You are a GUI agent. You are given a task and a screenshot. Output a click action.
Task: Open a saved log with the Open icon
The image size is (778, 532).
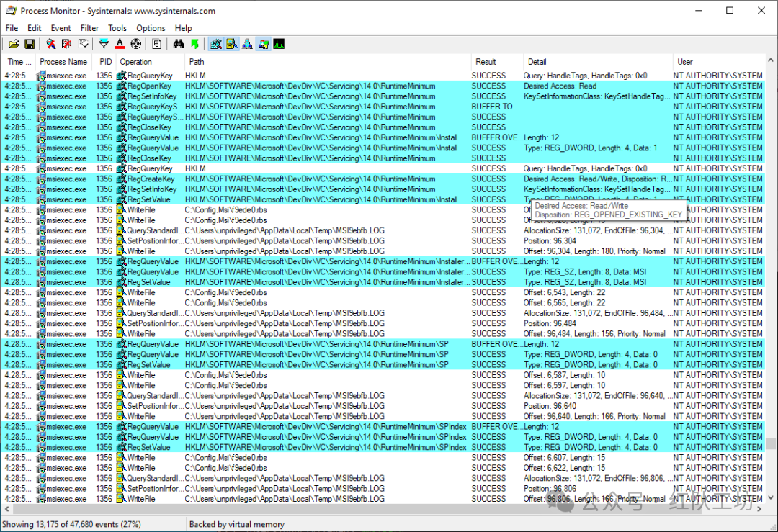click(14, 44)
